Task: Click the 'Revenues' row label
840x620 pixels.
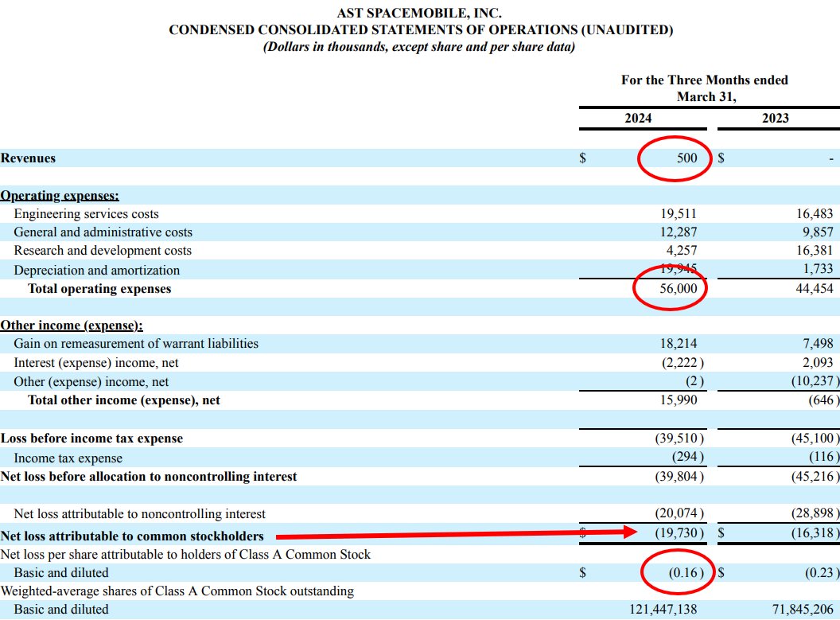Action: click(28, 158)
